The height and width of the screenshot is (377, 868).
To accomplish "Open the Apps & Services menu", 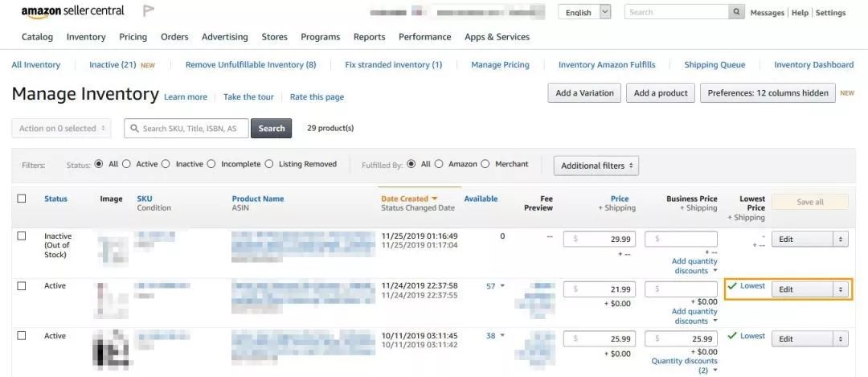I will pyautogui.click(x=497, y=37).
